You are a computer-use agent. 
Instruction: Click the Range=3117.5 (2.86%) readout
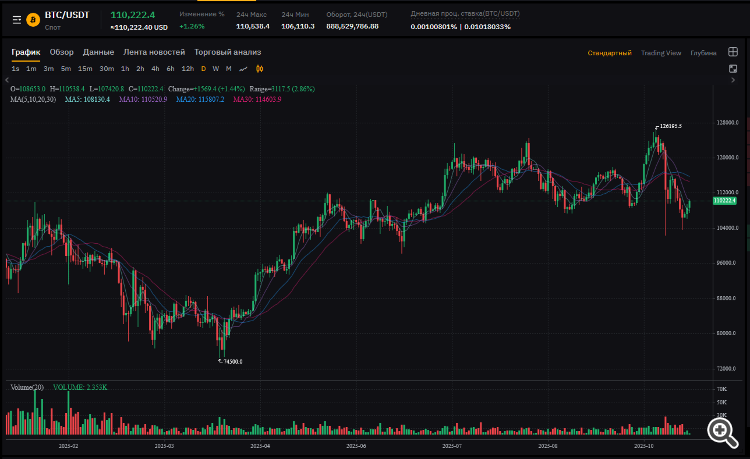(282, 89)
